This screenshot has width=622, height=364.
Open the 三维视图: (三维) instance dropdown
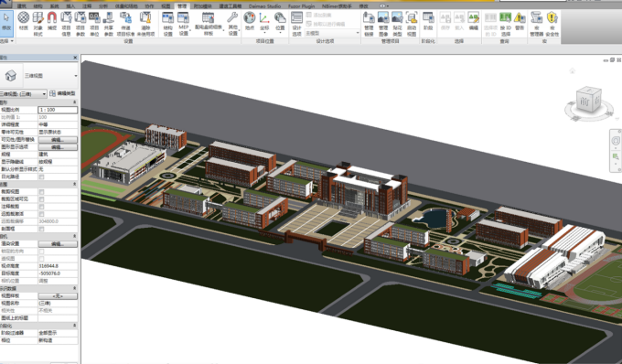[24, 93]
